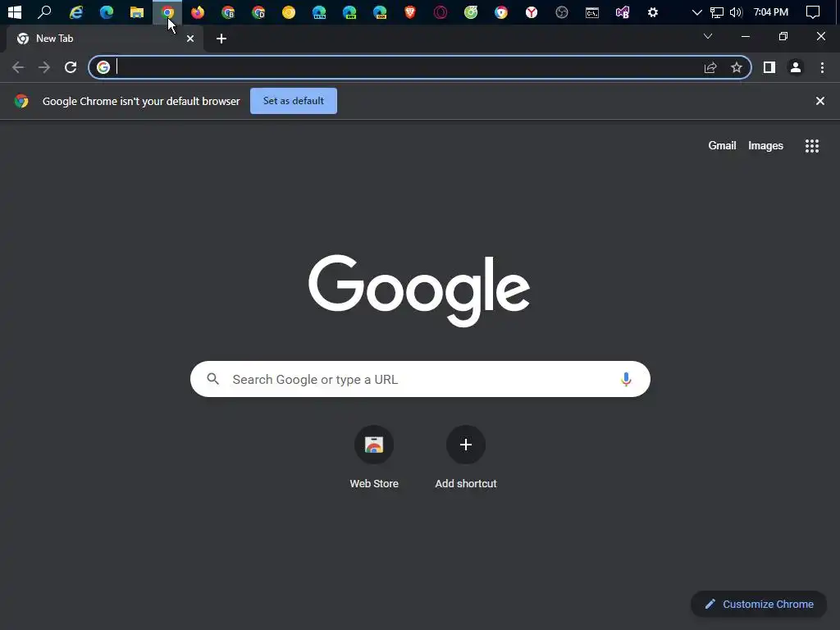Click Set as default button
The width and height of the screenshot is (840, 630).
click(x=294, y=101)
